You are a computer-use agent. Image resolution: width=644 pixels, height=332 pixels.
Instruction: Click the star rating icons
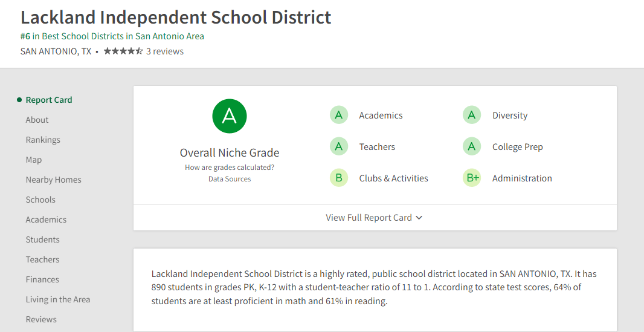coord(123,51)
